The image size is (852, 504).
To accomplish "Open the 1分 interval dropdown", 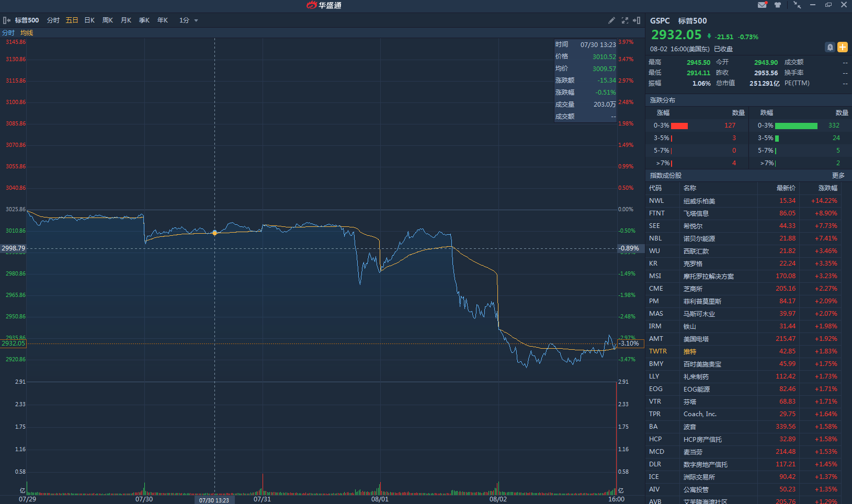I will (x=189, y=20).
